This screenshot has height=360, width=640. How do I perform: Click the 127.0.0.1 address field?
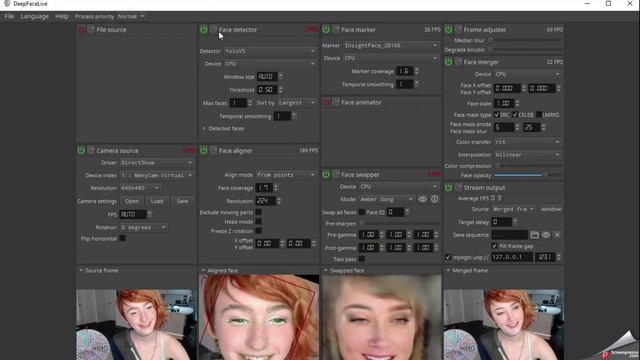512,257
